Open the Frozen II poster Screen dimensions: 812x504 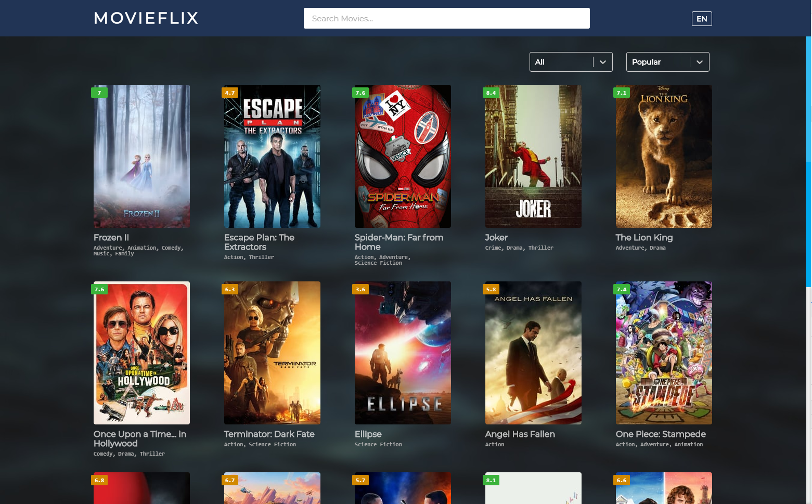[141, 156]
